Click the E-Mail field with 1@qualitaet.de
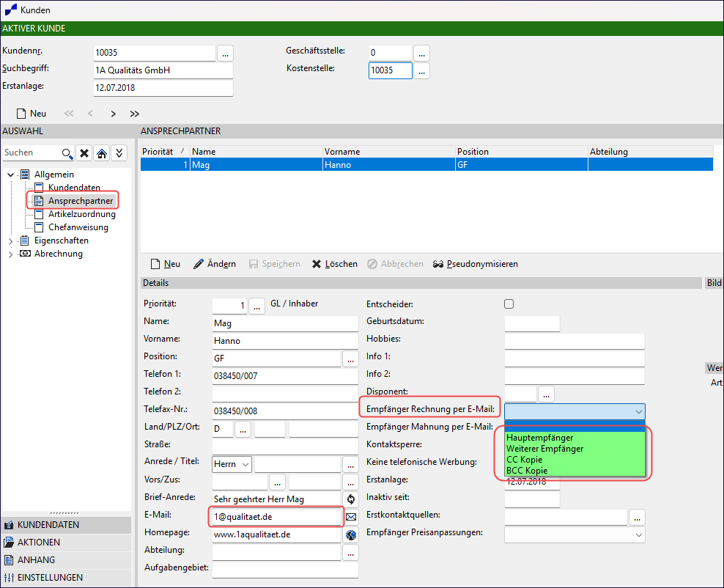The height and width of the screenshot is (588, 724). pos(276,517)
